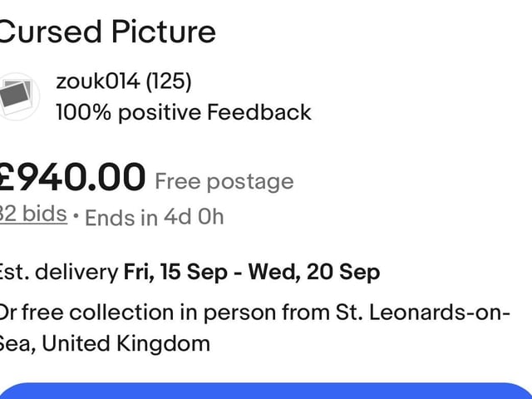View the 32 bids history
Screen dimensions: 532x399
33,214
